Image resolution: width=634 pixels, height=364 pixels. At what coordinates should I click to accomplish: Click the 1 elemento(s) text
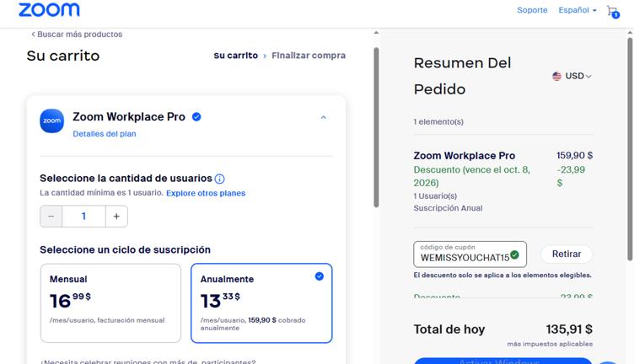point(438,121)
